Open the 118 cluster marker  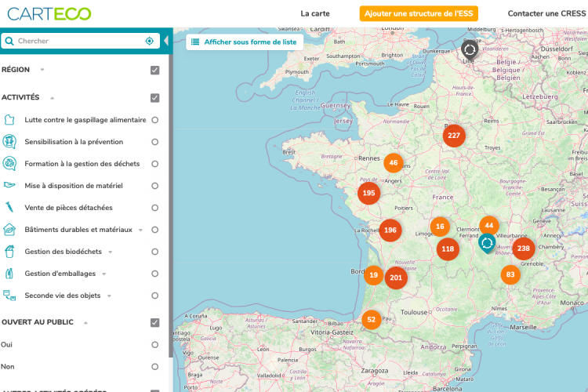(448, 249)
